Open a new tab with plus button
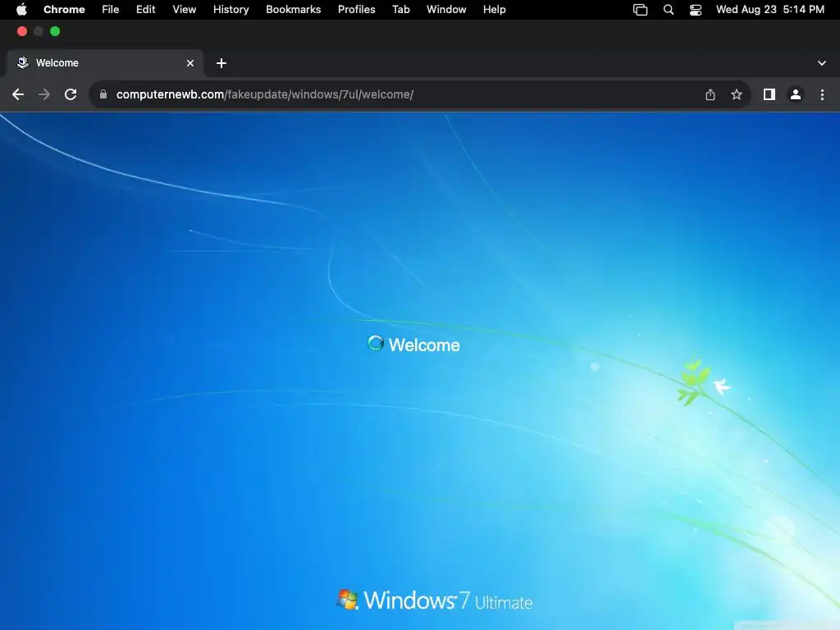The height and width of the screenshot is (630, 840). coord(221,63)
